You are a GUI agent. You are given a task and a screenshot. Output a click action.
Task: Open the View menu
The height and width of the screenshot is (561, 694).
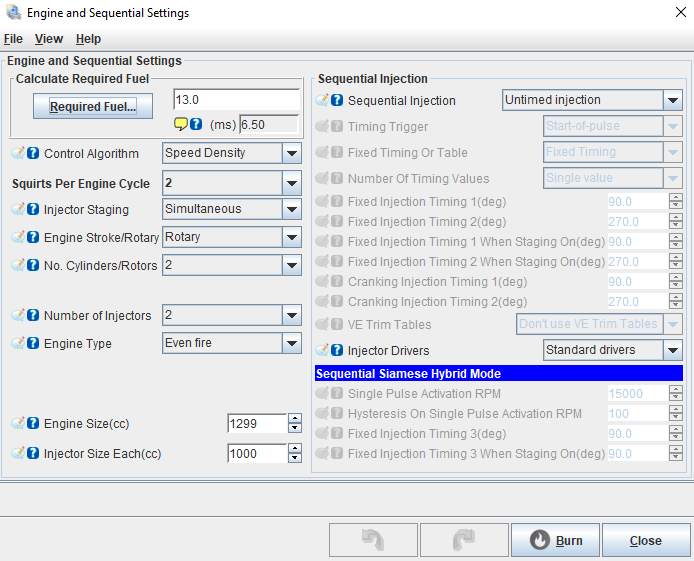[49, 39]
